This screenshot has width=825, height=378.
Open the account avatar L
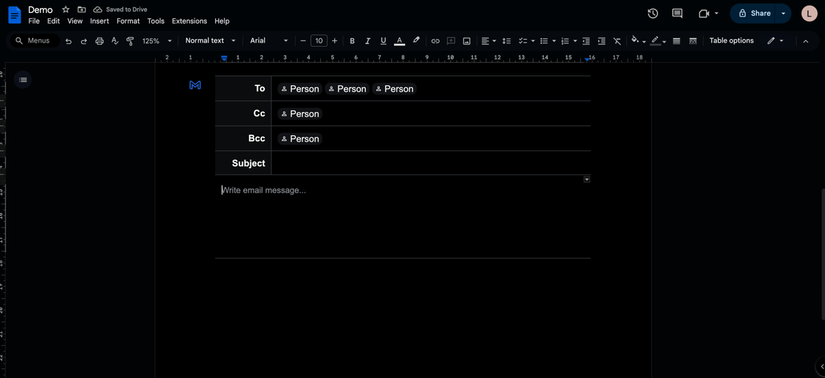click(x=809, y=13)
